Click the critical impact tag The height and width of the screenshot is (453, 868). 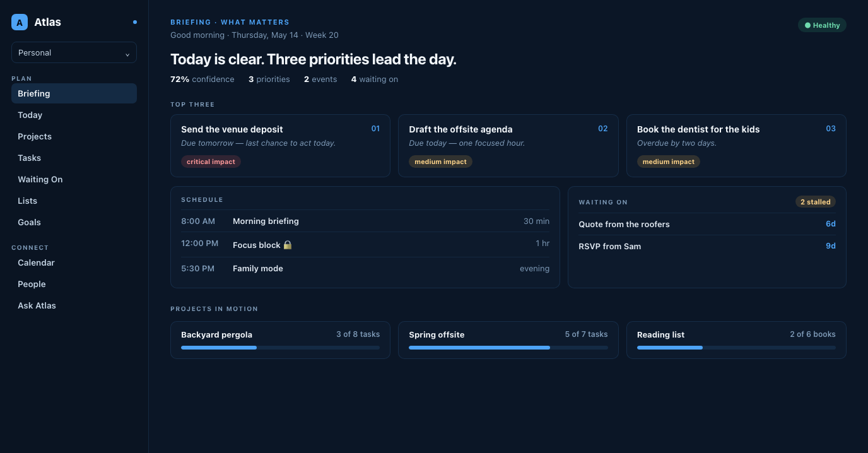coord(211,162)
